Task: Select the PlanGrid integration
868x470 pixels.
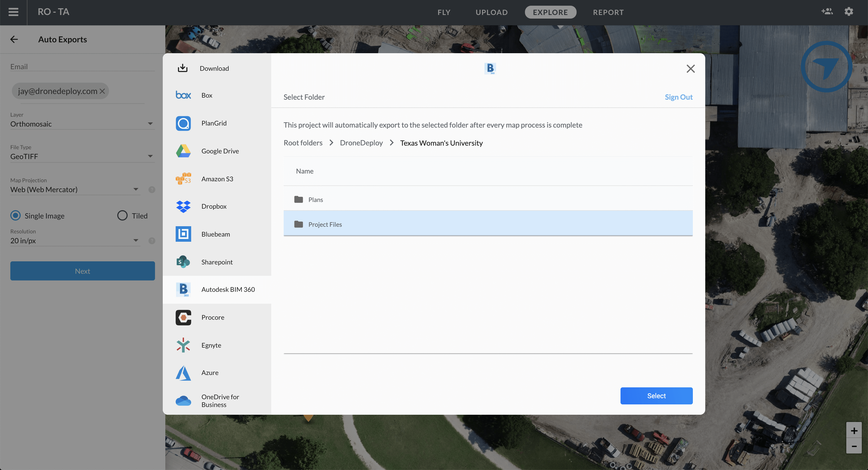Action: [217, 123]
